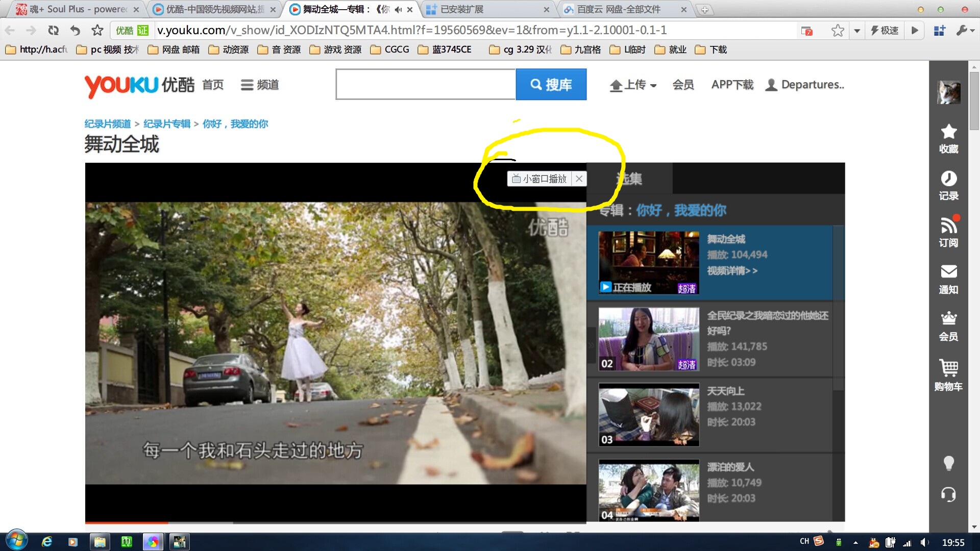This screenshot has height=551, width=980.
Task: Click the video progress bar
Action: (x=335, y=522)
